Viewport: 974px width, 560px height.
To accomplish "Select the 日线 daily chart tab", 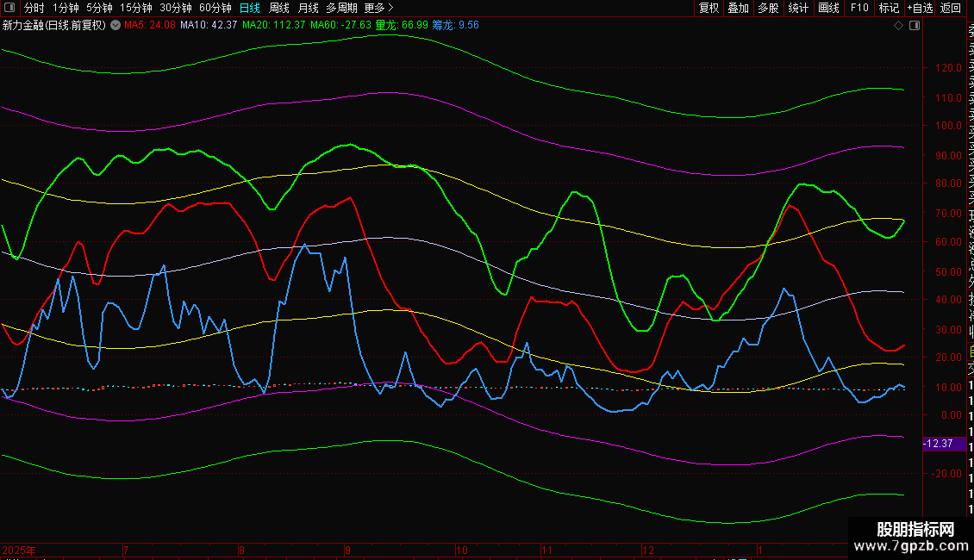I will tap(250, 8).
